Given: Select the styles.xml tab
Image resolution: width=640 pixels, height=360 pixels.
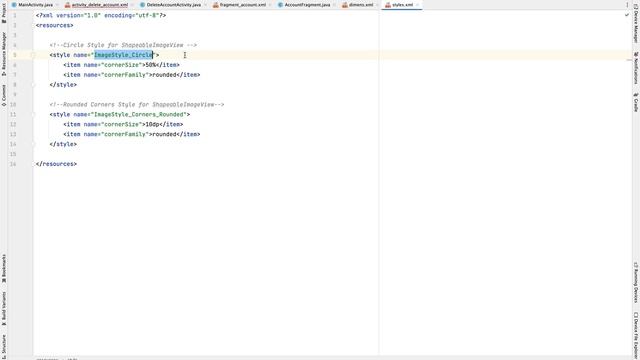Looking at the screenshot, I should pyautogui.click(x=402, y=5).
